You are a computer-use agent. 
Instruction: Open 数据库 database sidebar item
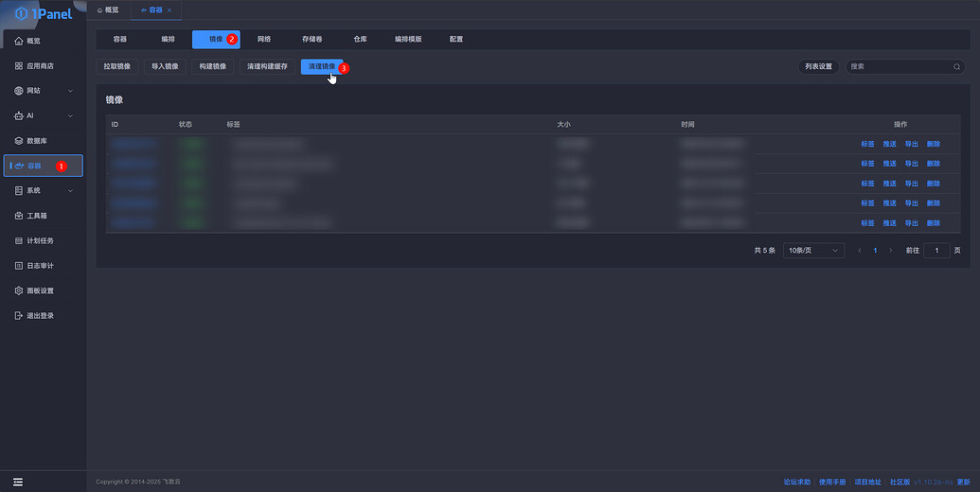click(x=44, y=140)
